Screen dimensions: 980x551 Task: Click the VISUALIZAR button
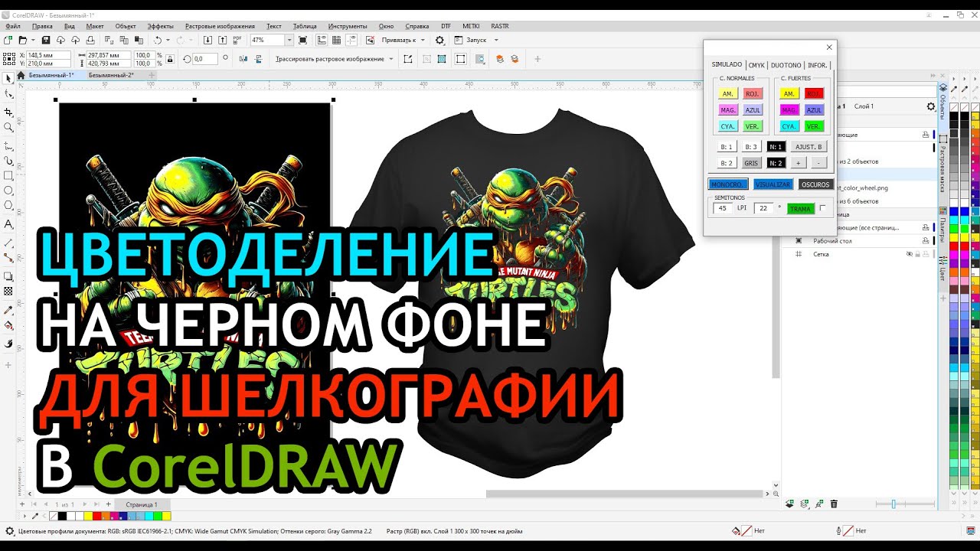coord(773,184)
